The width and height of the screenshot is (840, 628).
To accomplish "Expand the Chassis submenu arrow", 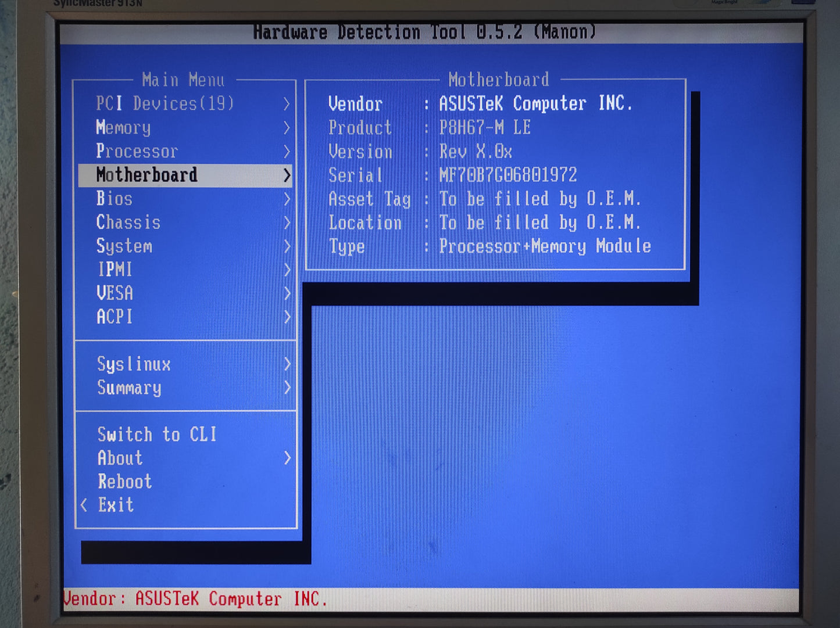I will 287,223.
